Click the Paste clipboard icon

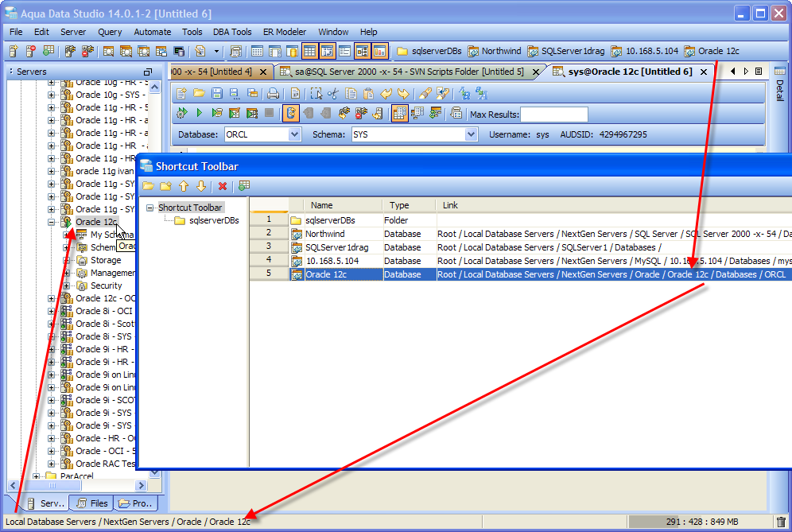[x=368, y=94]
